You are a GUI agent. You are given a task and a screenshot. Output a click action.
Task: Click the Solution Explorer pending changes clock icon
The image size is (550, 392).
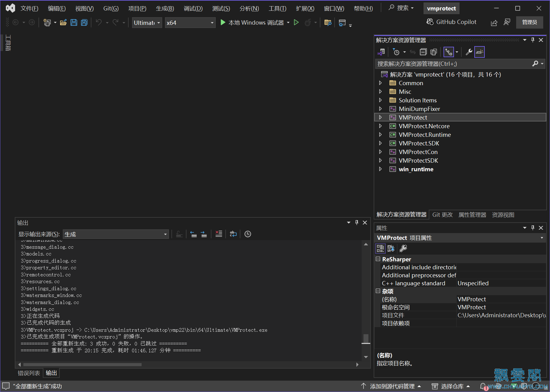(x=396, y=52)
